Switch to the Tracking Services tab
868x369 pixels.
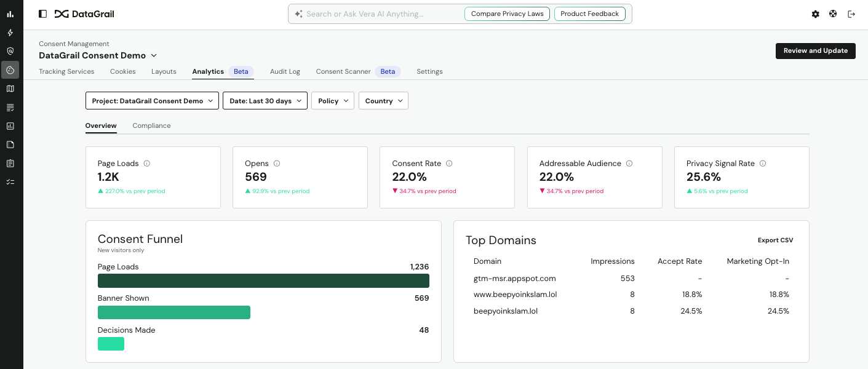point(66,71)
